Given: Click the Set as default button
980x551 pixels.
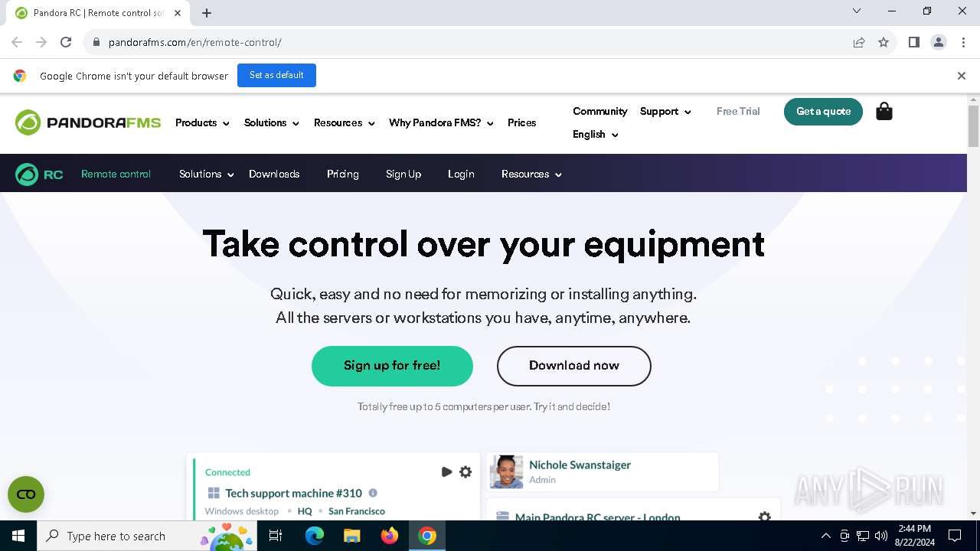Looking at the screenshot, I should pos(276,75).
